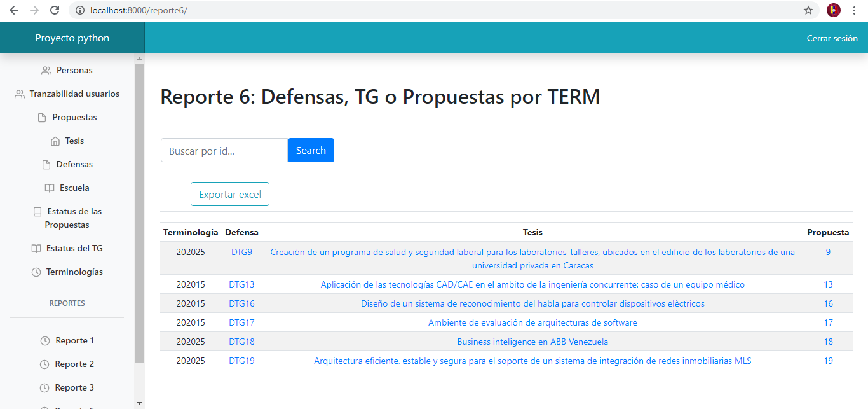This screenshot has width=868, height=409.
Task: Click the Proyecto python brand link
Action: point(72,38)
